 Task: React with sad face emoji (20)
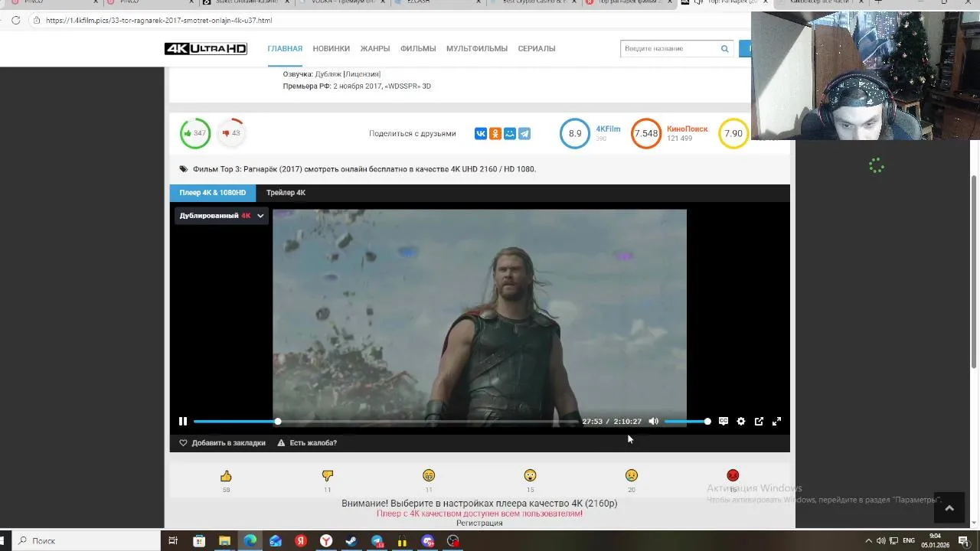pyautogui.click(x=631, y=476)
